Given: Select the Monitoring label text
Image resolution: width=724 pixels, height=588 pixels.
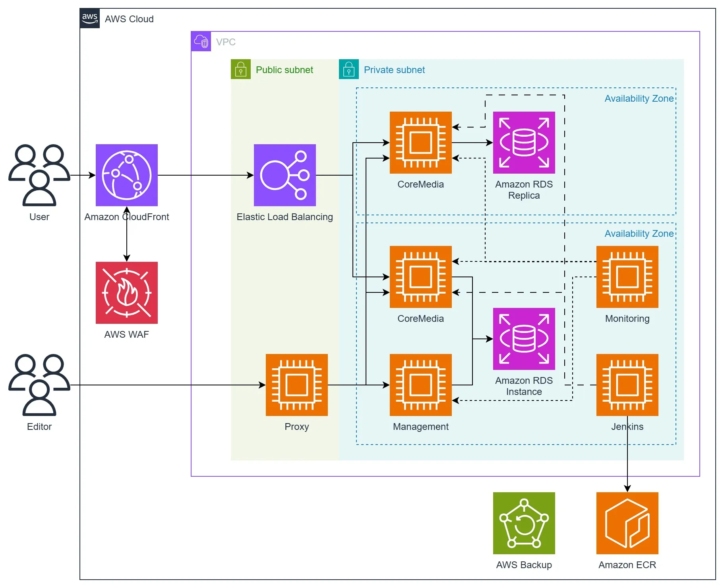Looking at the screenshot, I should tap(627, 319).
